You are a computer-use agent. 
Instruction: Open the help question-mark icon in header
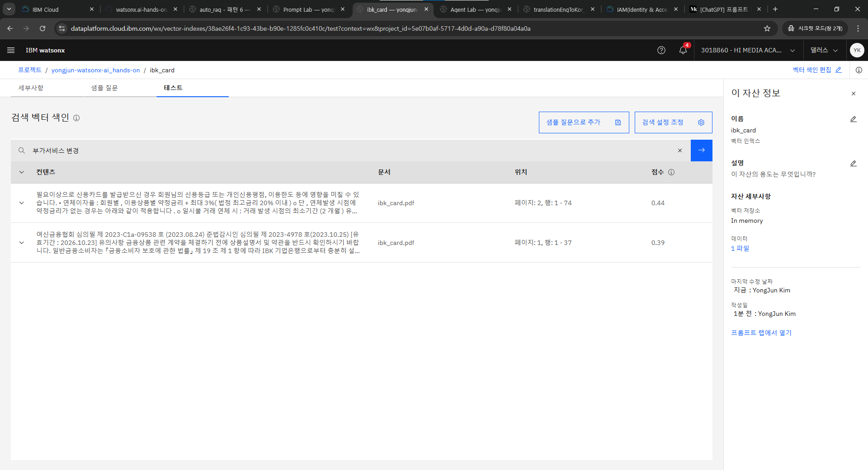(661, 50)
